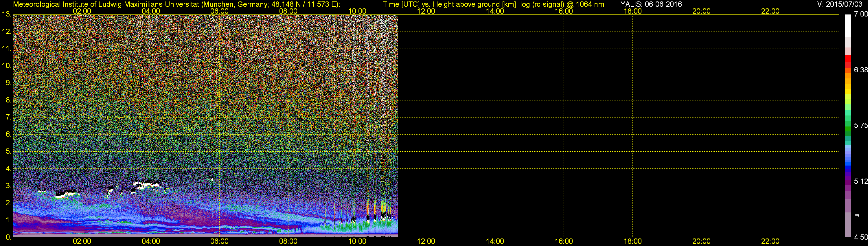Click the 12:00 label on top time axis
868x246 pixels.
(426, 11)
